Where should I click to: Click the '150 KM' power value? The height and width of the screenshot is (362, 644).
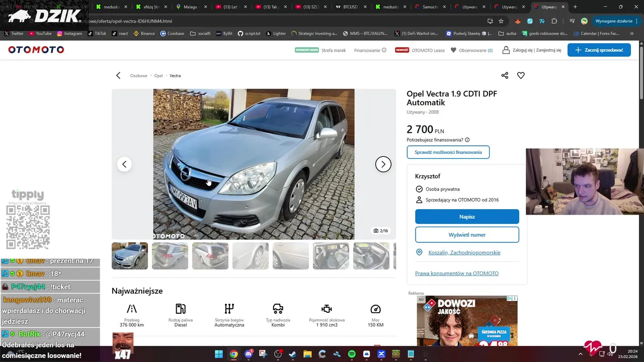[x=375, y=325]
